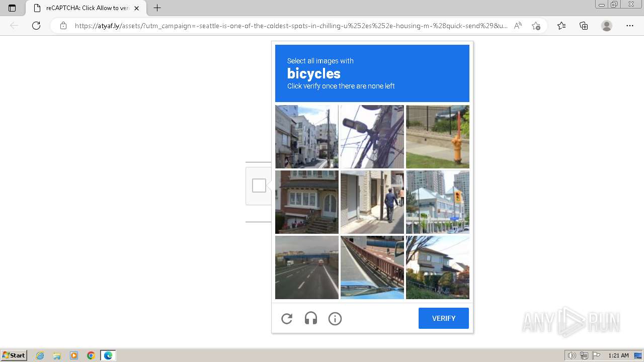Open Collections panel in Edge

pos(584,26)
